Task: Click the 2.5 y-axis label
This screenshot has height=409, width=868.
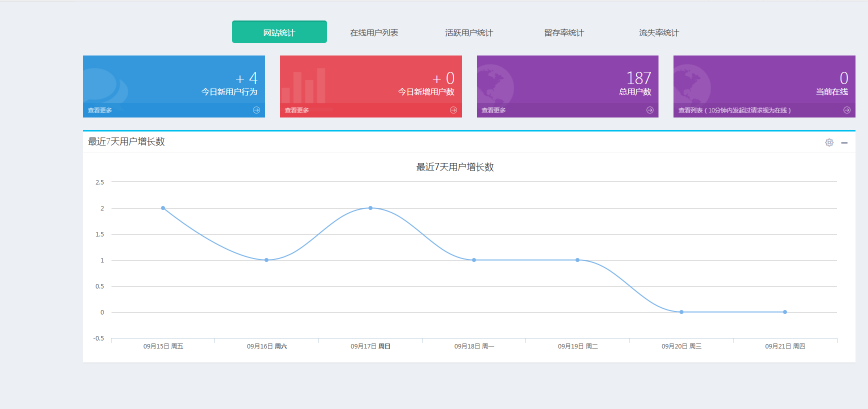Action: pos(100,182)
